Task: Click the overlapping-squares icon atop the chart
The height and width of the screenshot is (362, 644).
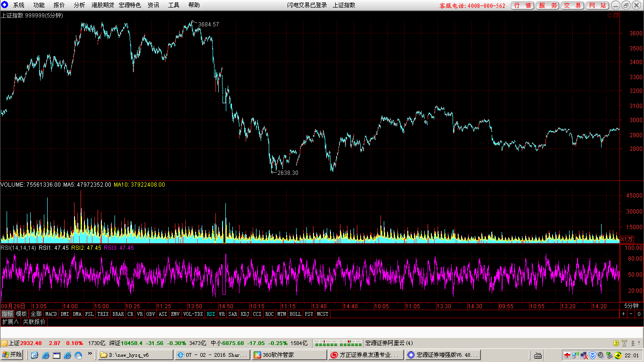Action: coord(616,16)
